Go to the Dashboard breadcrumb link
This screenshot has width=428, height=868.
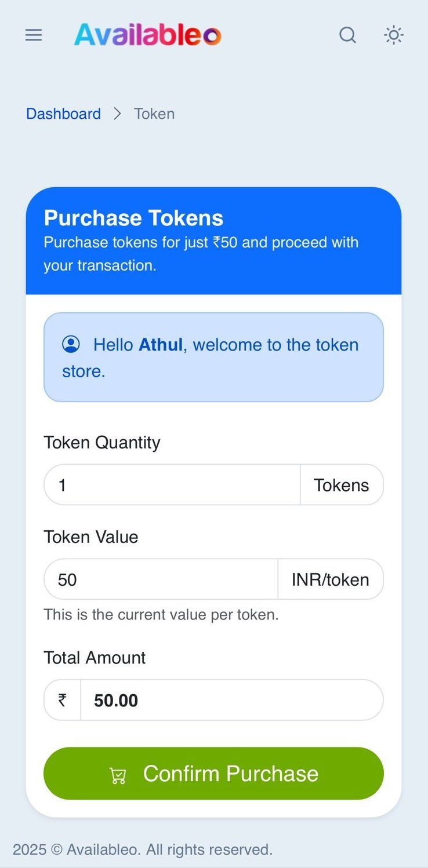pyautogui.click(x=63, y=114)
